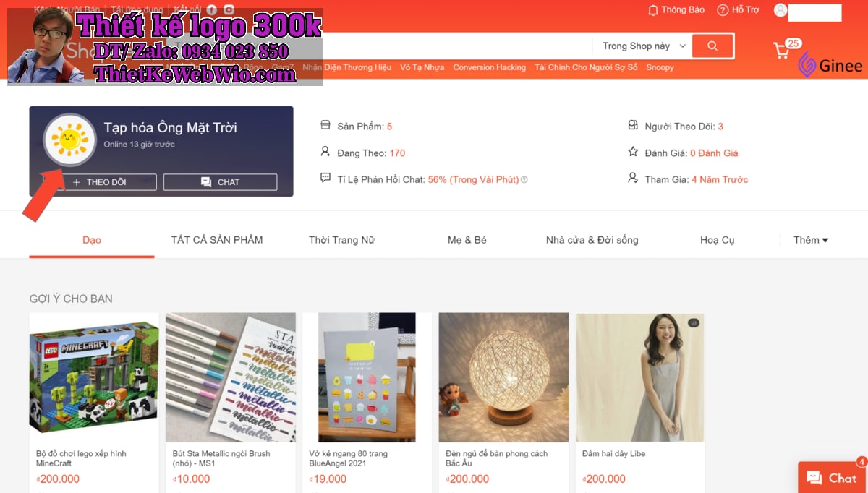Click the user account avatar icon

pos(780,10)
